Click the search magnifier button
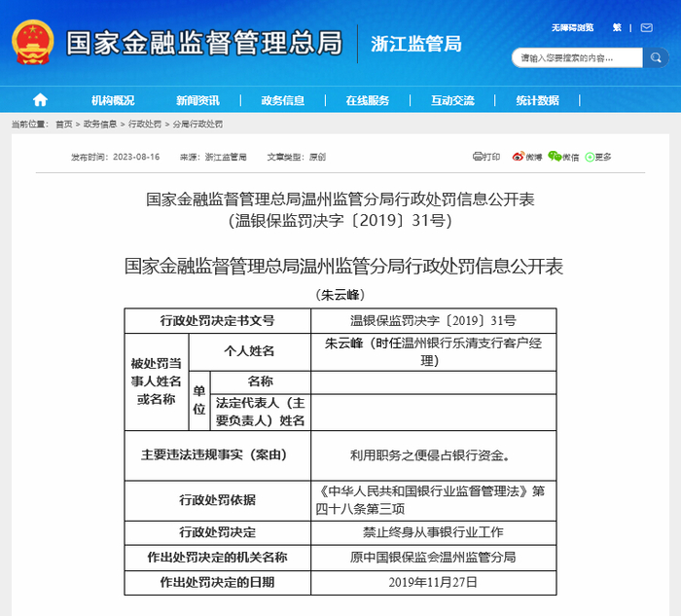Viewport: 681px width, 616px height. coord(656,57)
